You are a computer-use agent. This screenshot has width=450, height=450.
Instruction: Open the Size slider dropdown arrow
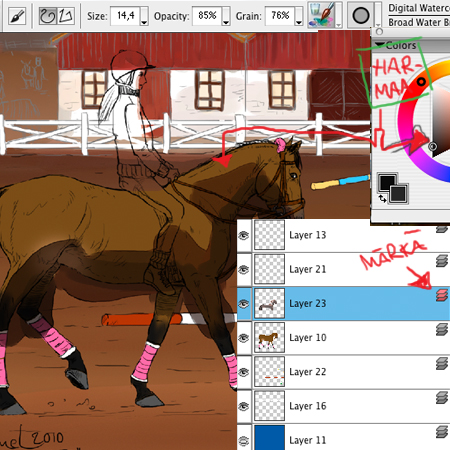tap(144, 16)
